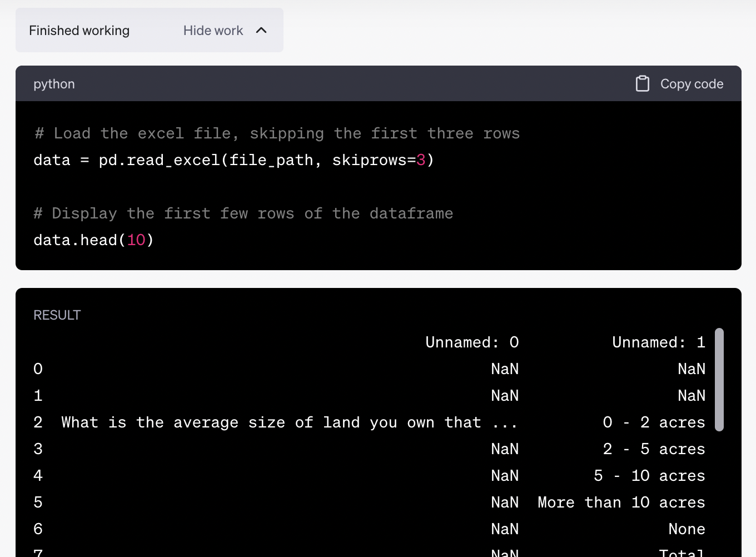This screenshot has width=756, height=557.
Task: Click the upward chevron next to Hide work
Action: [261, 31]
